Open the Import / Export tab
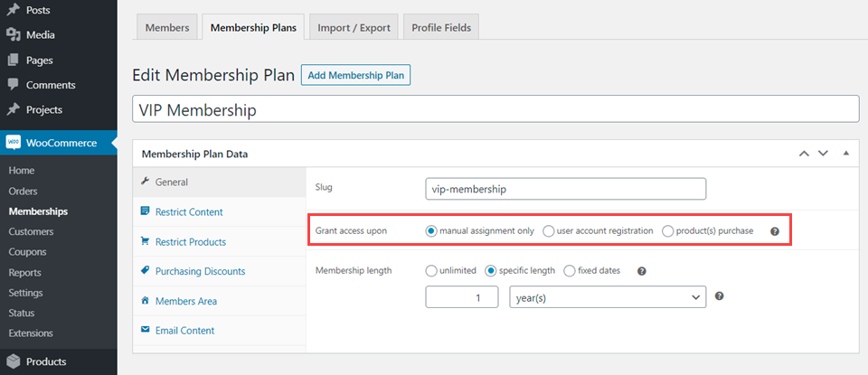 click(x=354, y=28)
